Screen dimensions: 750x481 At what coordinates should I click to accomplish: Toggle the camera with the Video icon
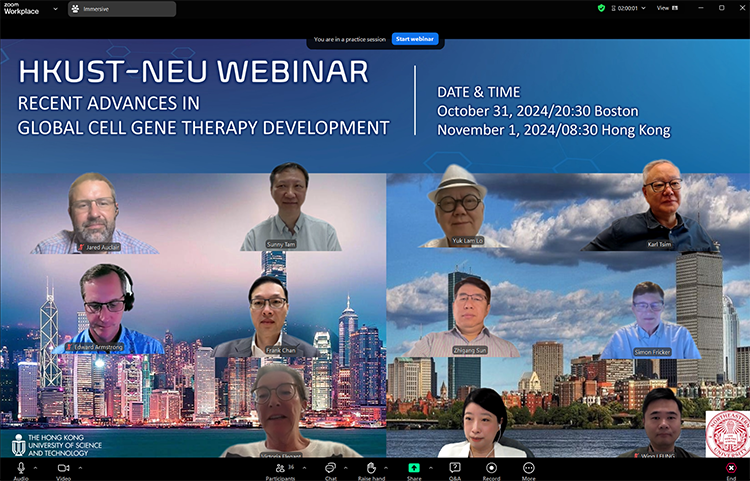point(64,468)
